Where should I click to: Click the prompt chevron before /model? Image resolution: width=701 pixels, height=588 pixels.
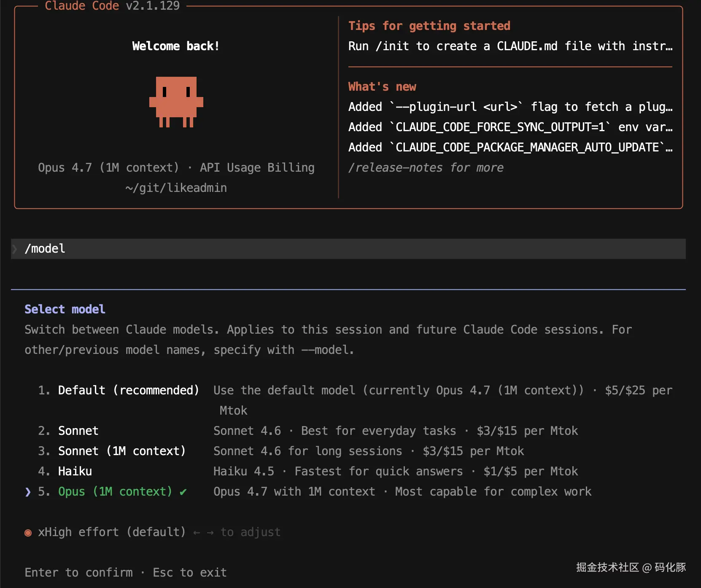click(15, 249)
